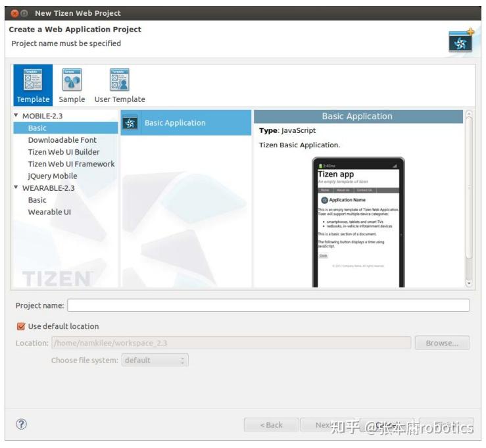
Task: Open the Choose file system dropdown
Action: click(155, 361)
